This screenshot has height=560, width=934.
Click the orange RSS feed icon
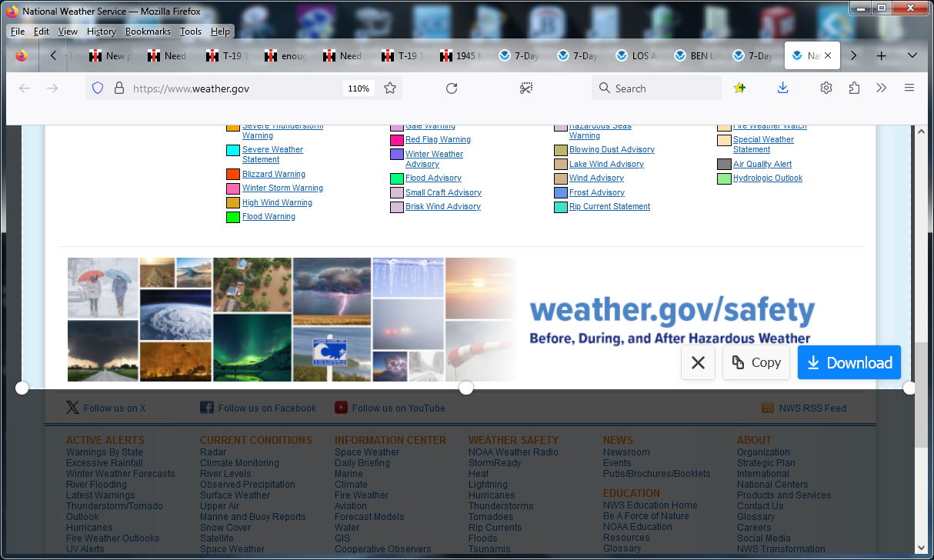point(767,408)
